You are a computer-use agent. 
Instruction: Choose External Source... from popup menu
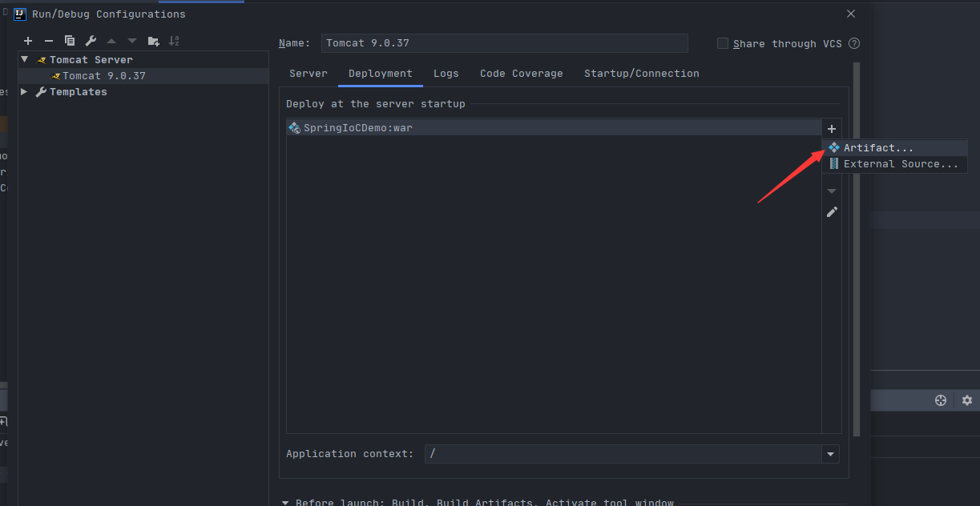coord(894,164)
